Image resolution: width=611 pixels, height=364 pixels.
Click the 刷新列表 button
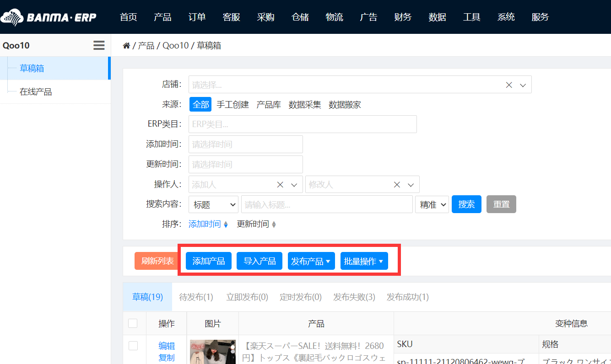(157, 261)
